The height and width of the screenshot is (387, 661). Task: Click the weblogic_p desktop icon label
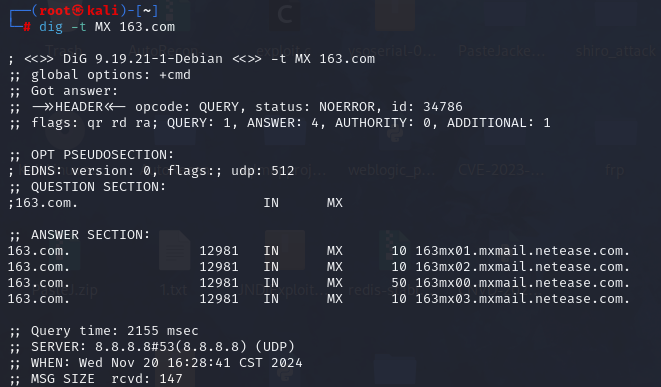392,170
